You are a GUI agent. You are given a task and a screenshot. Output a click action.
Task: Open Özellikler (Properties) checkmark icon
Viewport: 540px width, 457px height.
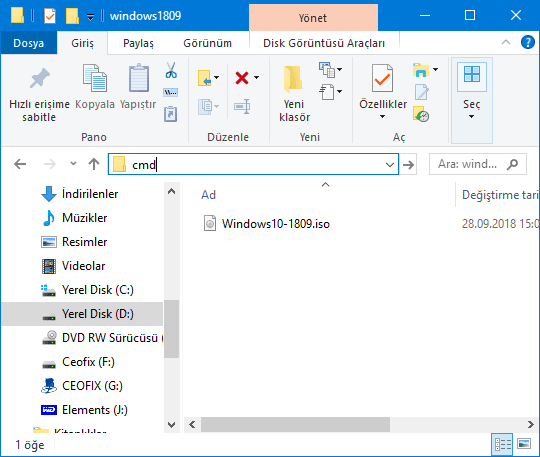coord(382,78)
